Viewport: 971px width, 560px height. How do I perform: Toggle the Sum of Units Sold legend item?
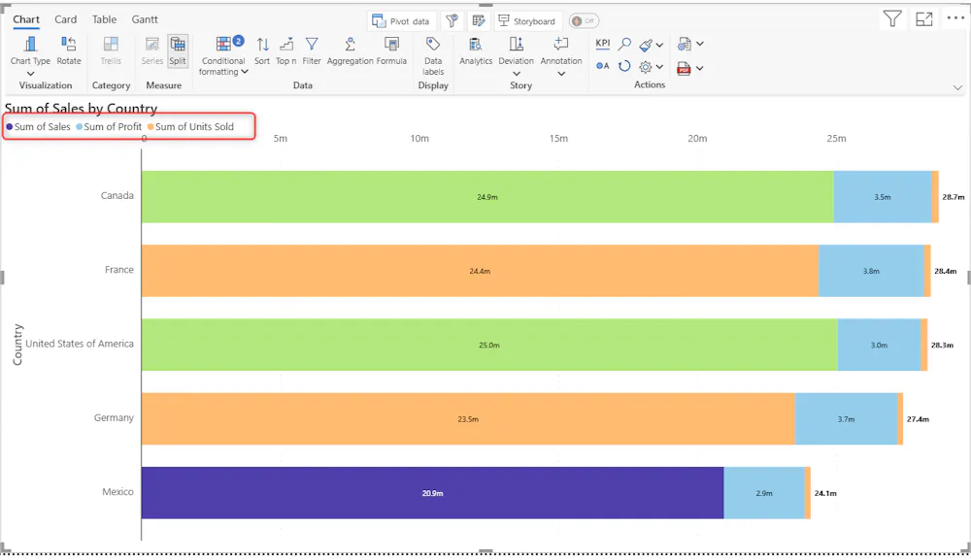coord(190,127)
